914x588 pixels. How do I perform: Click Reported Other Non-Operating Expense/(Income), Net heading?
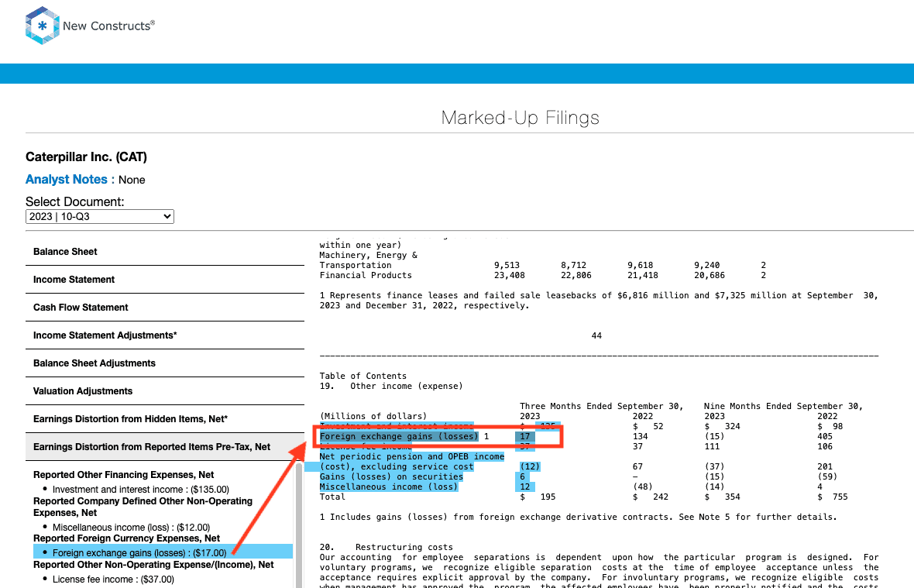[x=153, y=565]
